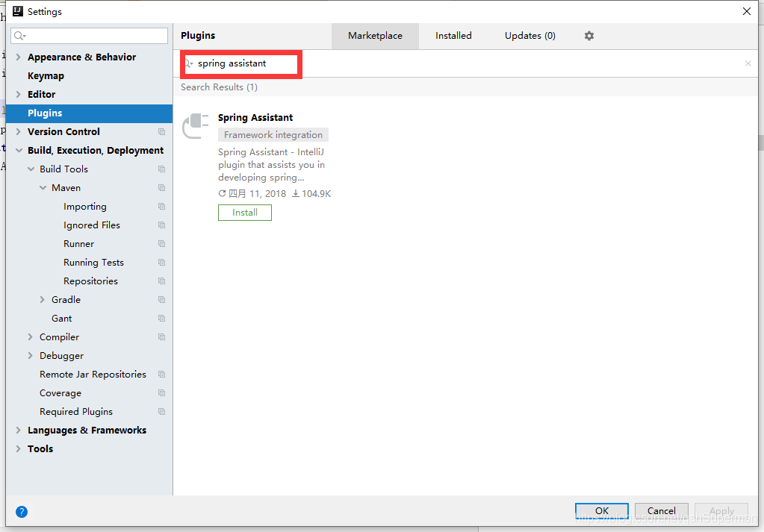
Task: Expand the Tools section
Action: [x=18, y=448]
